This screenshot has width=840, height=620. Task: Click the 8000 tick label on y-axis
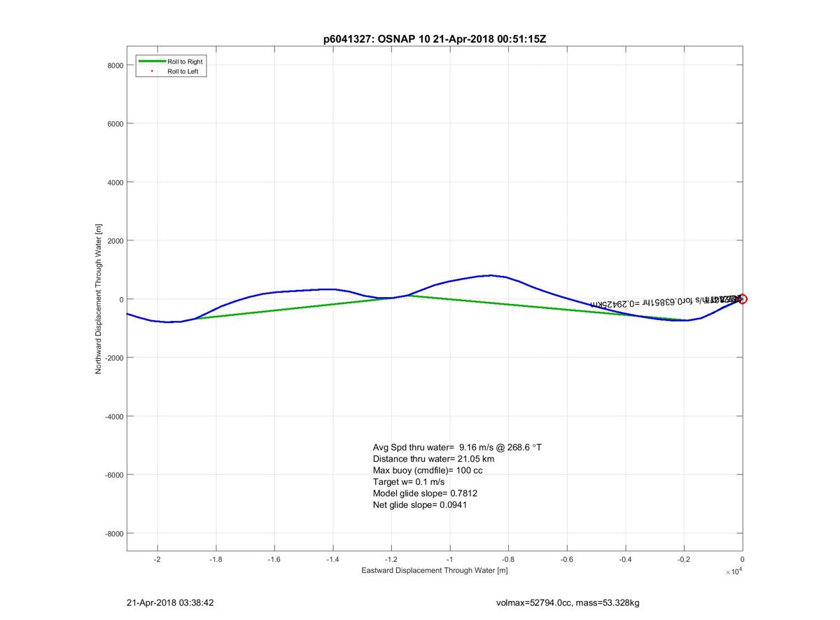(x=115, y=65)
